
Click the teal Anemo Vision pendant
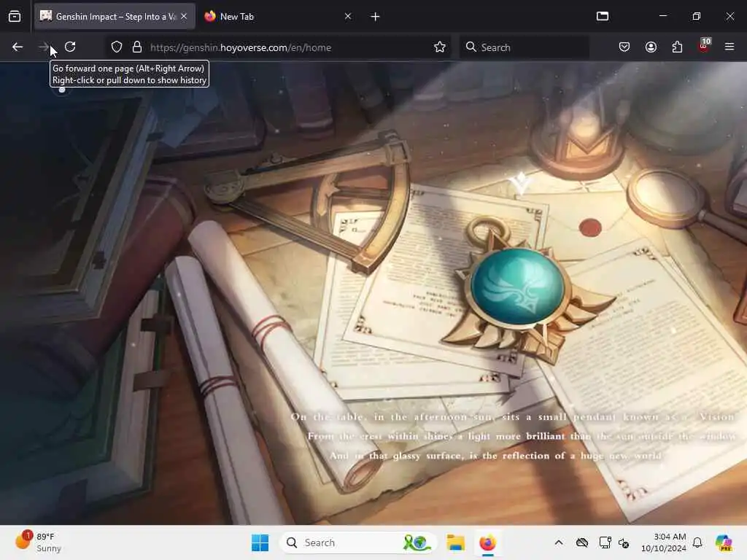[x=517, y=287]
